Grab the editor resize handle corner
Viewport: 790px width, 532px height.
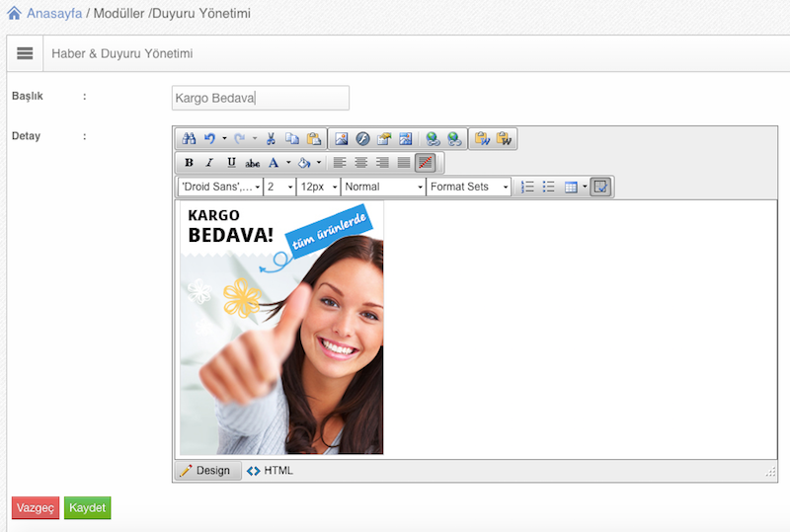coord(771,472)
